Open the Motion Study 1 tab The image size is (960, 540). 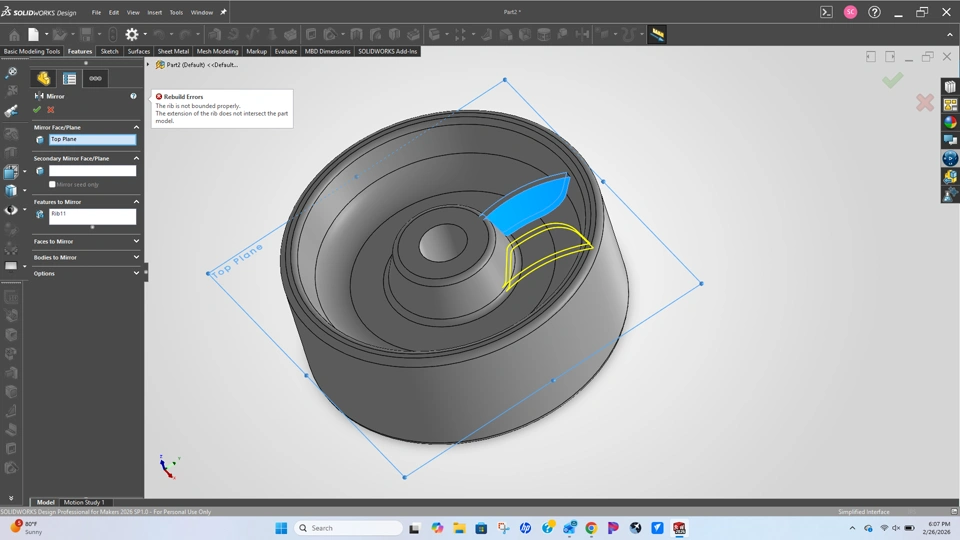pyautogui.click(x=84, y=502)
